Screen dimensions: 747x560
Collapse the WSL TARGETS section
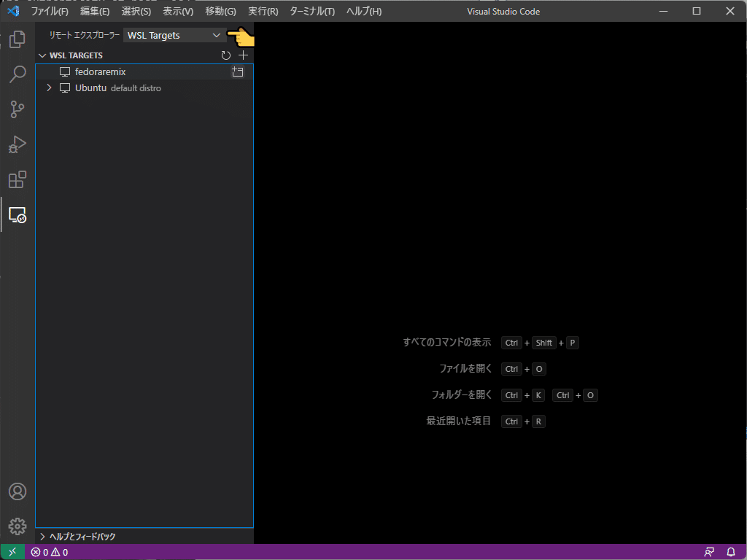pos(42,55)
